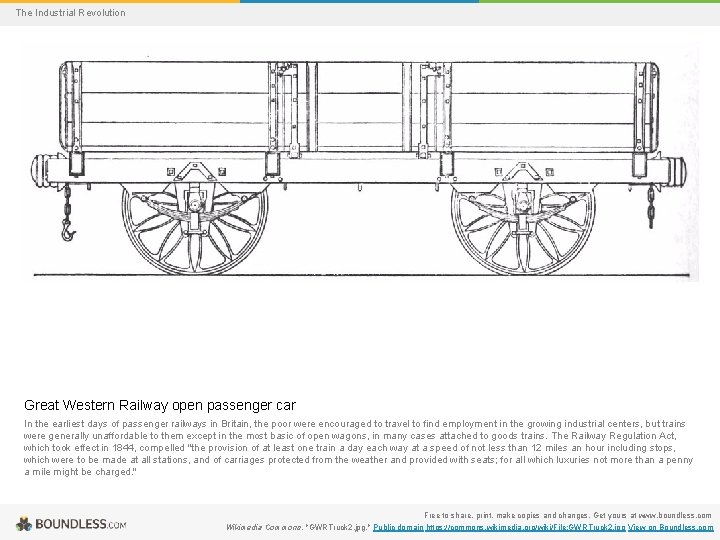Follow the View on Boundless.com link

671,527
